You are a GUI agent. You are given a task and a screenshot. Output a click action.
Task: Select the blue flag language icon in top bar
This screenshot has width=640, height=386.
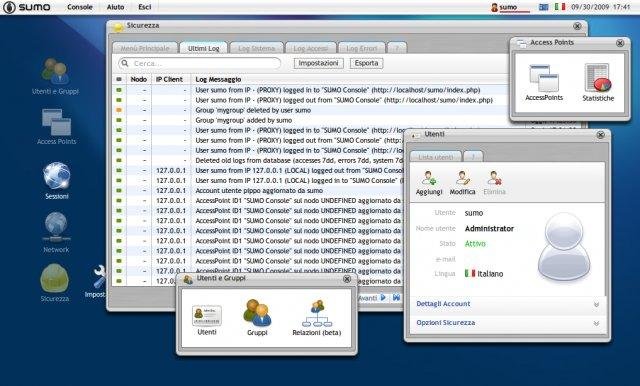point(544,7)
